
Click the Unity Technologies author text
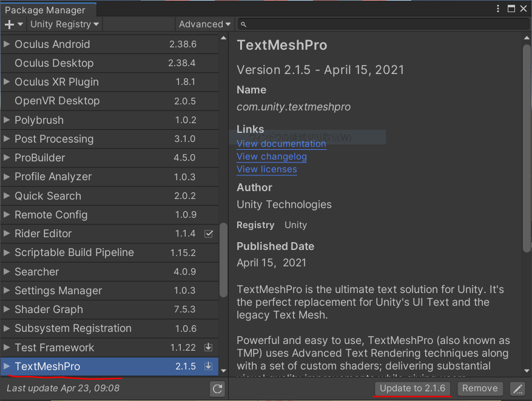[284, 204]
